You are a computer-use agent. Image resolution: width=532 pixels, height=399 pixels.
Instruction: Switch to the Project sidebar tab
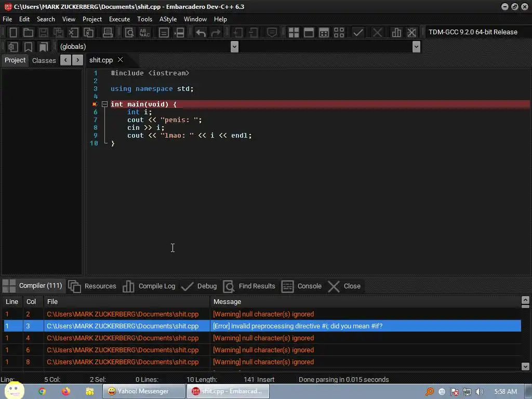pos(15,60)
